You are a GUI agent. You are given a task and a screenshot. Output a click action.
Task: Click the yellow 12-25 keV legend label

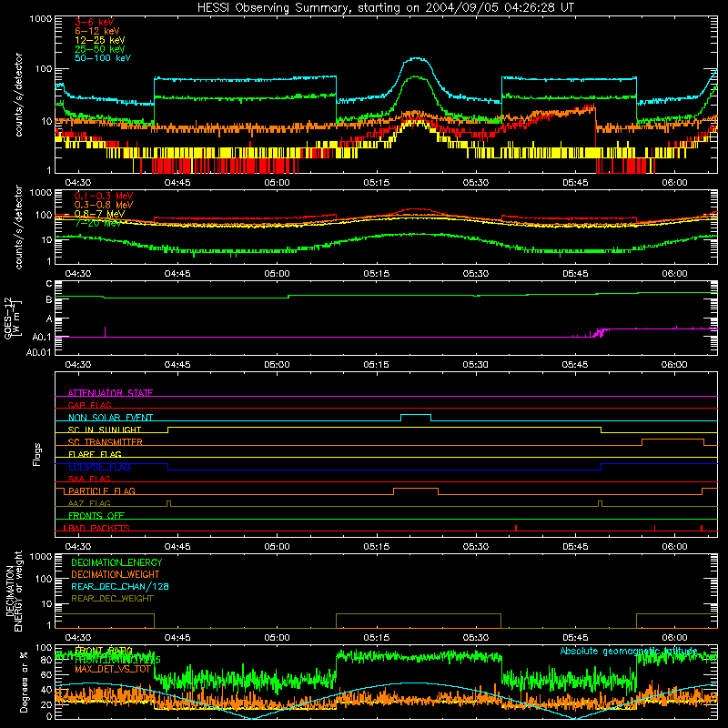tap(99, 40)
